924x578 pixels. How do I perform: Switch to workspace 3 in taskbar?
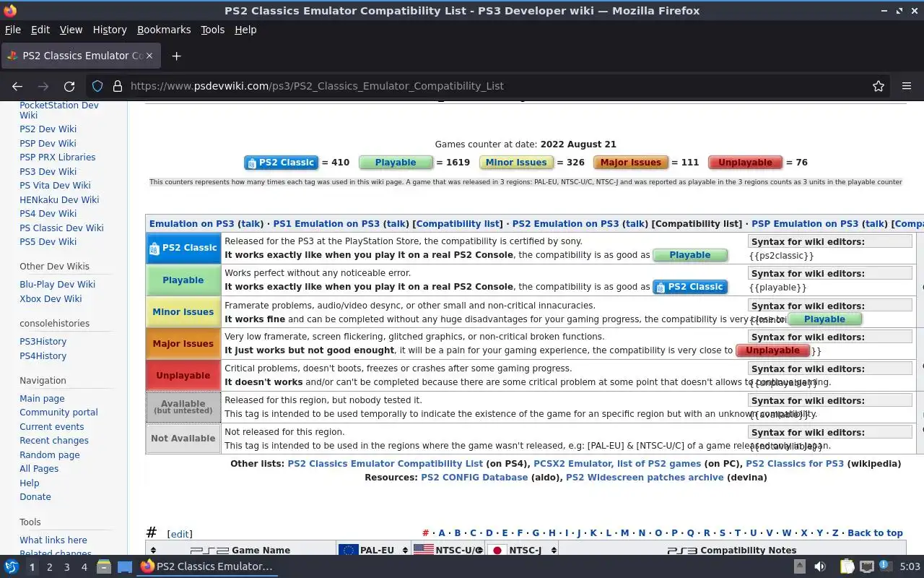click(x=66, y=567)
